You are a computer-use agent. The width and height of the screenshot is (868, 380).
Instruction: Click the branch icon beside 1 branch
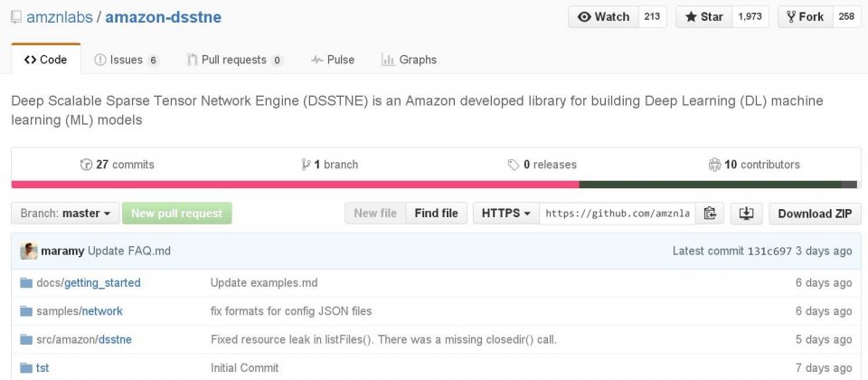point(306,165)
